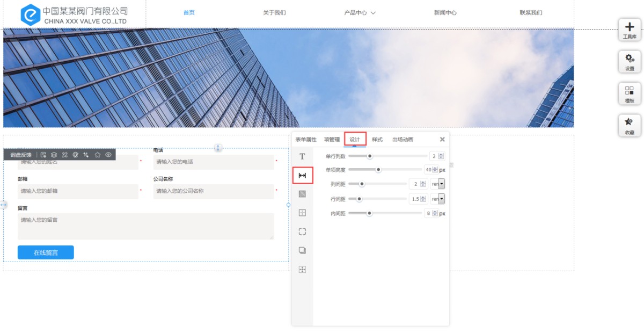The image size is (644, 333).
Task: Click the 在线留言 submit button
Action: pyautogui.click(x=46, y=252)
